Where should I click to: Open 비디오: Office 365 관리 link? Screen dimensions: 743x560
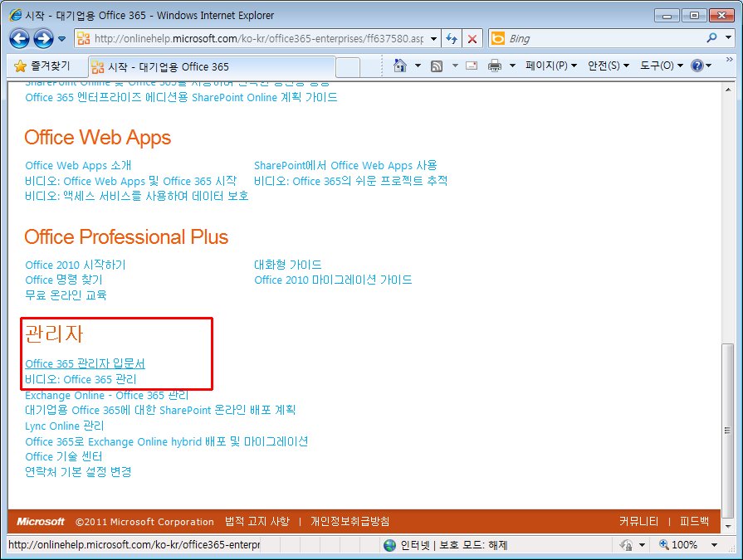pyautogui.click(x=81, y=379)
